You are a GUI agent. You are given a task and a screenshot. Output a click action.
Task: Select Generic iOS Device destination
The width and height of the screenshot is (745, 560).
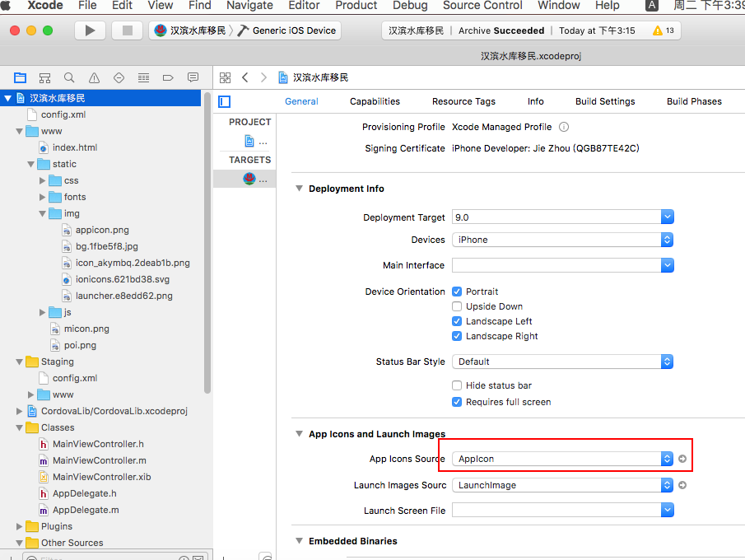click(x=294, y=30)
